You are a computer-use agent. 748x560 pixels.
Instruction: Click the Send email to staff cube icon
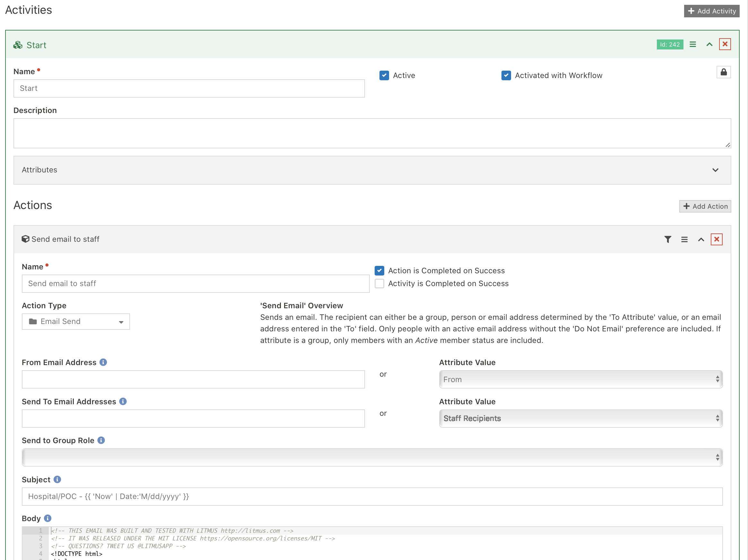(x=25, y=239)
